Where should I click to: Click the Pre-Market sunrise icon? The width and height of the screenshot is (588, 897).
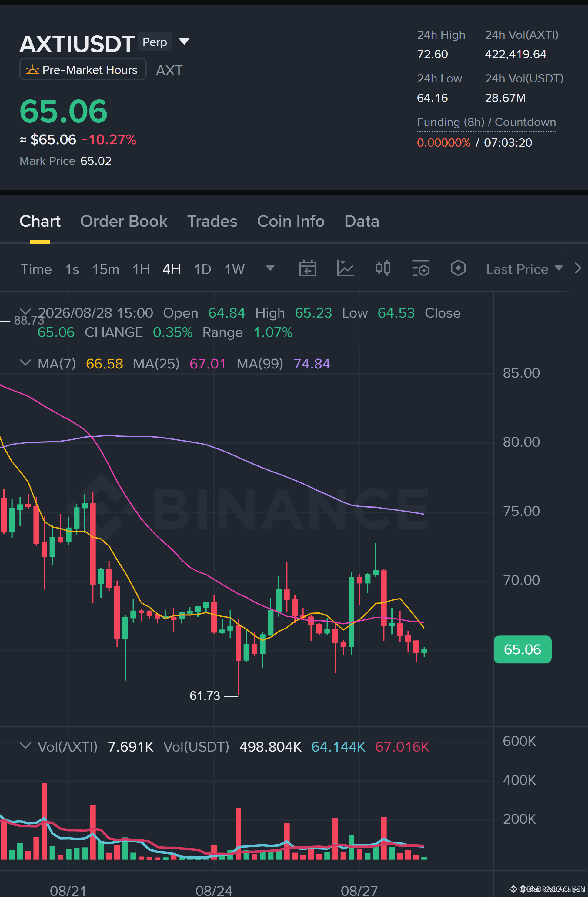pos(32,70)
